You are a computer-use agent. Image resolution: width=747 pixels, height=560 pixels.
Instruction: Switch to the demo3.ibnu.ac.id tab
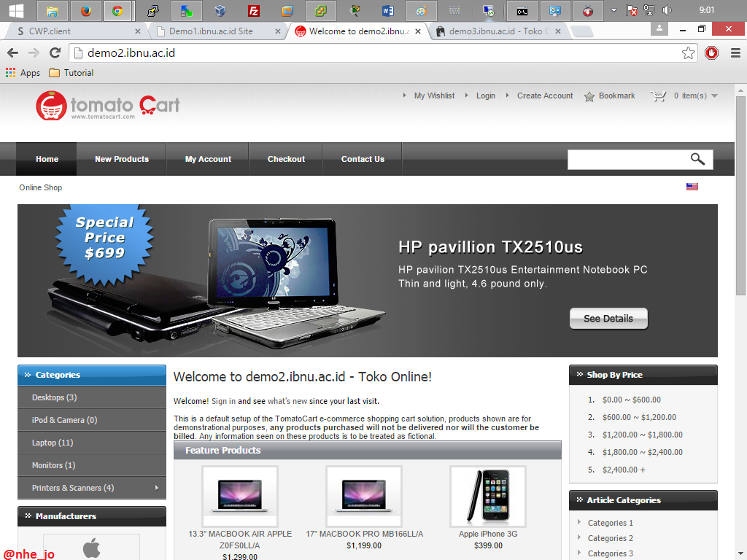point(497,31)
